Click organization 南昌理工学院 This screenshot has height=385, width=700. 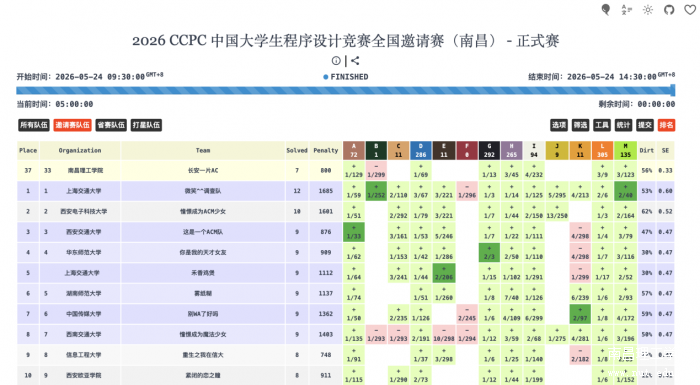click(86, 171)
